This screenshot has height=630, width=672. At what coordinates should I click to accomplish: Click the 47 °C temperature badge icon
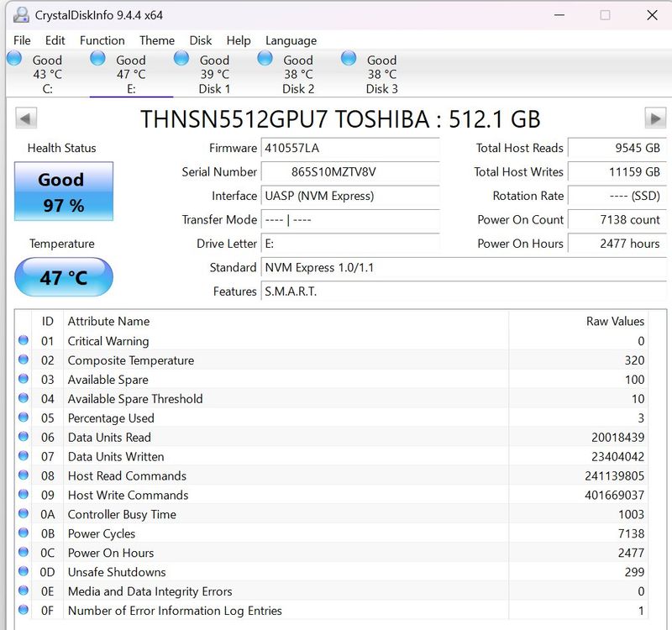(64, 276)
